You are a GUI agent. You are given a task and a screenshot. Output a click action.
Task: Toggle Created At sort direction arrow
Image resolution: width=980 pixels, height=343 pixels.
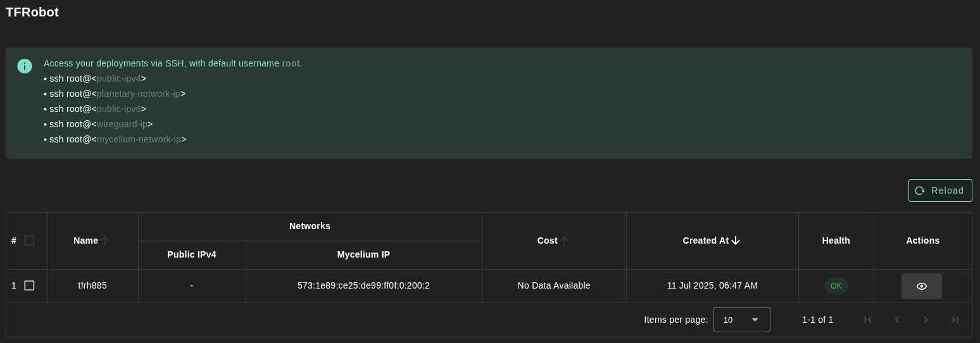(x=736, y=240)
